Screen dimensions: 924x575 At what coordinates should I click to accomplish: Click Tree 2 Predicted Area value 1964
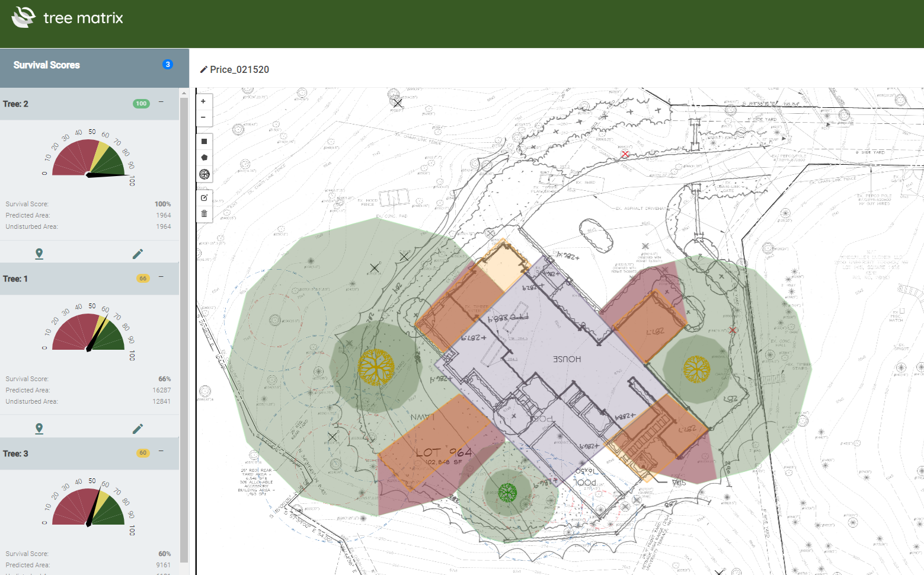click(163, 215)
